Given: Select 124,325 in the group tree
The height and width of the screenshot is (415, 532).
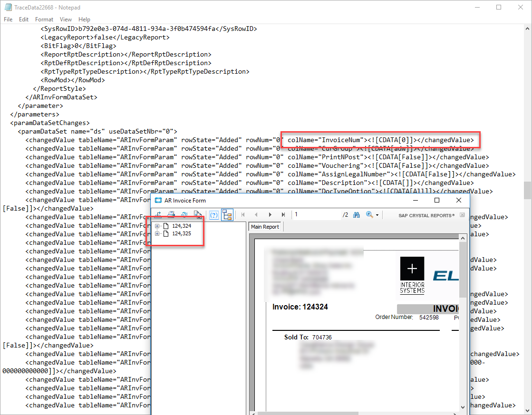Looking at the screenshot, I should tap(182, 233).
